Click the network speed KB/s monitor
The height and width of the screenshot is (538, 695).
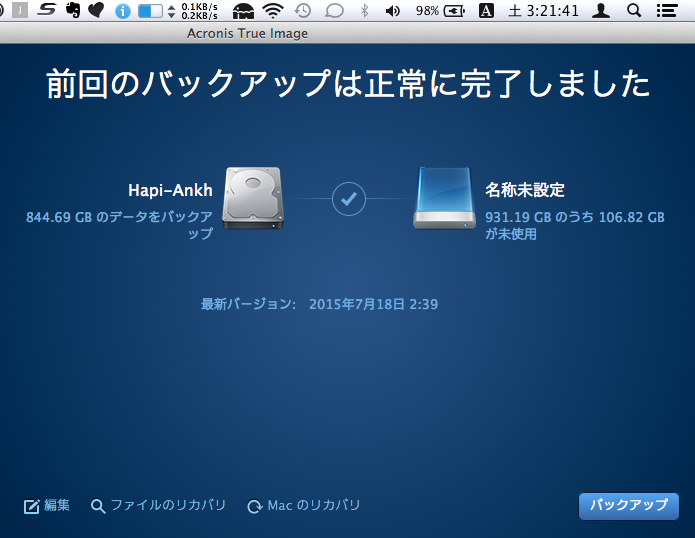(x=193, y=11)
